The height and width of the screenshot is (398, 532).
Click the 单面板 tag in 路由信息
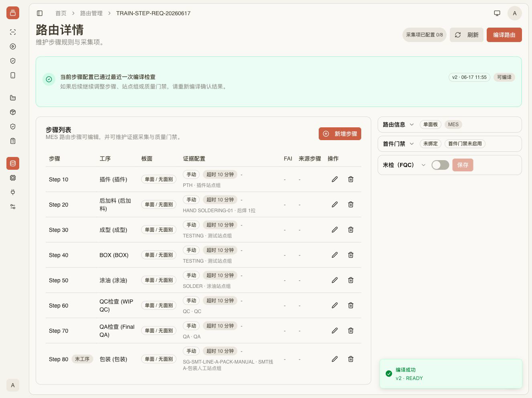click(x=431, y=125)
